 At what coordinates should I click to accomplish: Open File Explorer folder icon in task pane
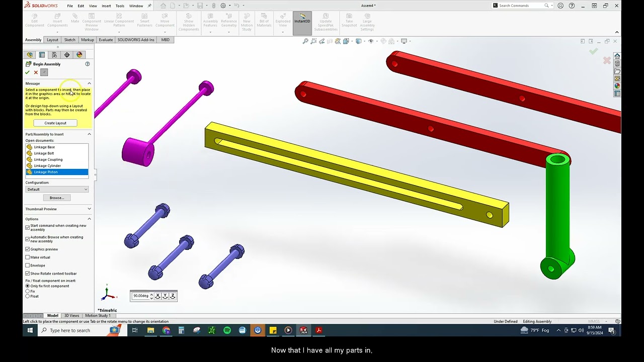617,71
